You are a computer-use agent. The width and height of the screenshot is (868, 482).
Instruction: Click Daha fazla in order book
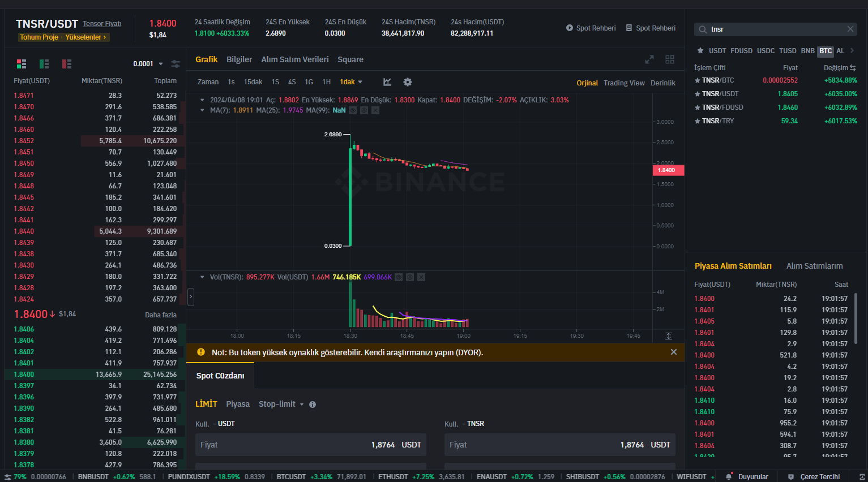click(161, 315)
